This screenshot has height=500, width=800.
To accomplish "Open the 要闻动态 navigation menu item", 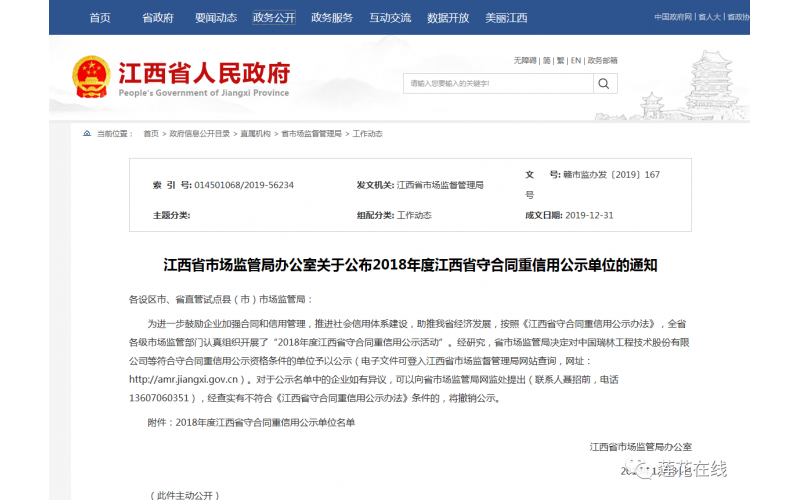I will [x=216, y=18].
